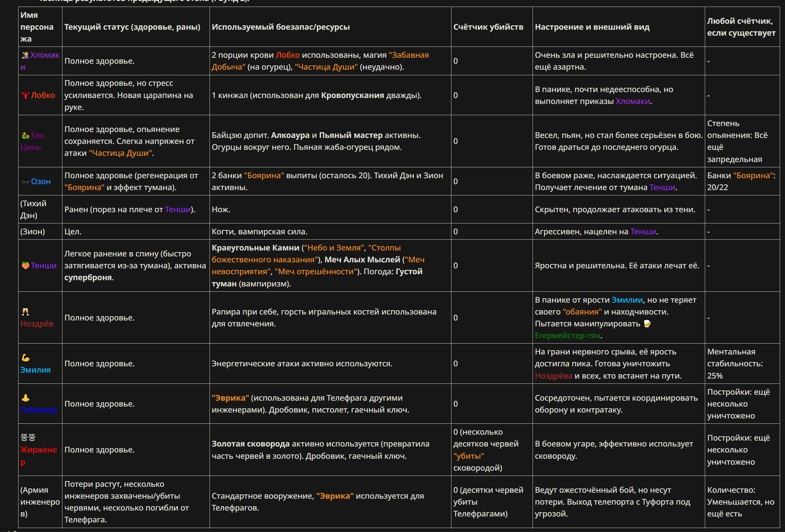Click bold 'Краеугольные Камни' text

pyautogui.click(x=255, y=248)
